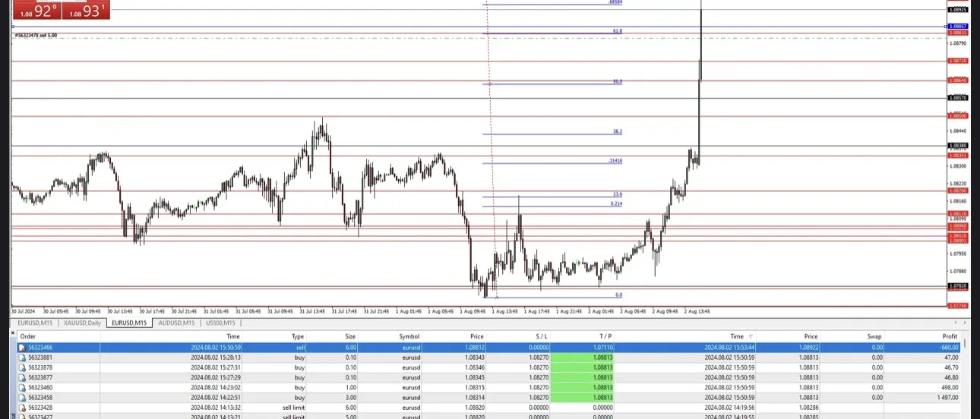
Task: Click the profit value 498.00
Action: 949,387
